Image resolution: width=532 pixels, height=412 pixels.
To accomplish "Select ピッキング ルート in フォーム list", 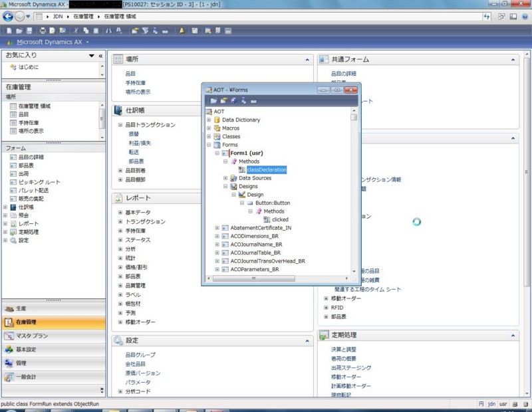I will coord(39,182).
